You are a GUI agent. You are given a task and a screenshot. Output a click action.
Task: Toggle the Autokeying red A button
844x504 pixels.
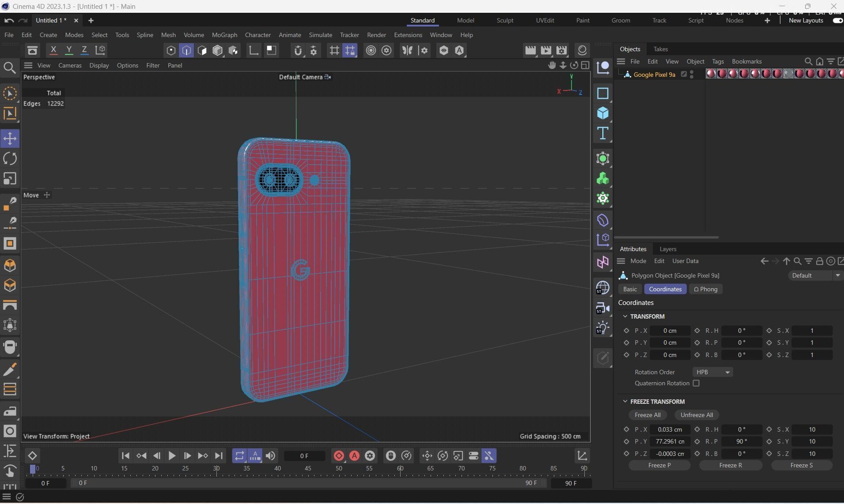[354, 456]
